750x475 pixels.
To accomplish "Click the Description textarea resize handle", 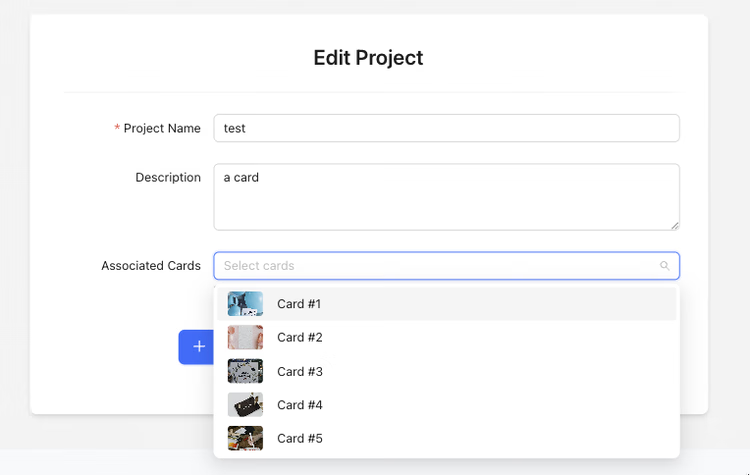I will [x=674, y=226].
